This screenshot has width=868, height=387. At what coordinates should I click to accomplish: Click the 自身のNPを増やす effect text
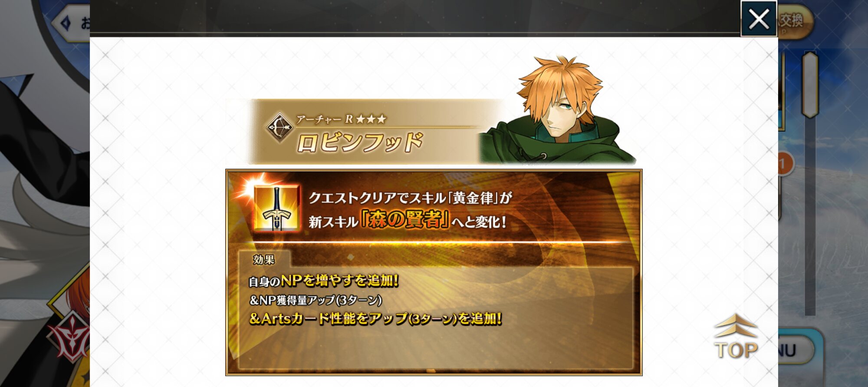323,281
